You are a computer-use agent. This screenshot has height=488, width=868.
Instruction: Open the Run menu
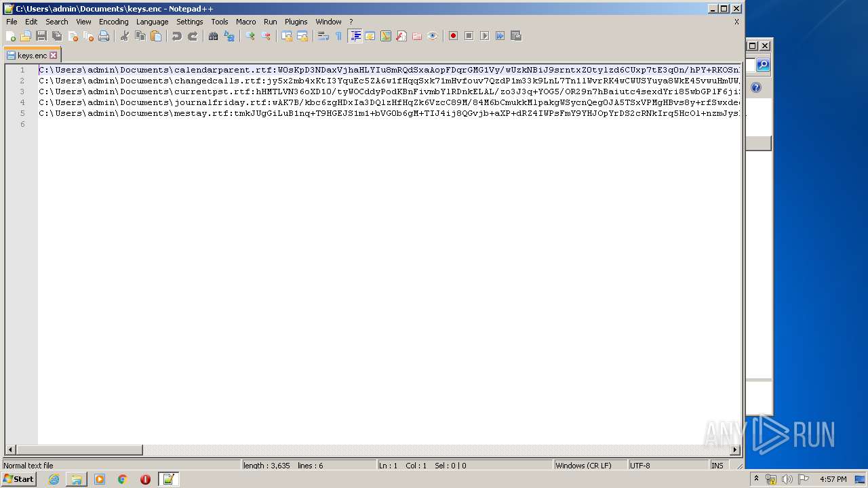click(271, 22)
